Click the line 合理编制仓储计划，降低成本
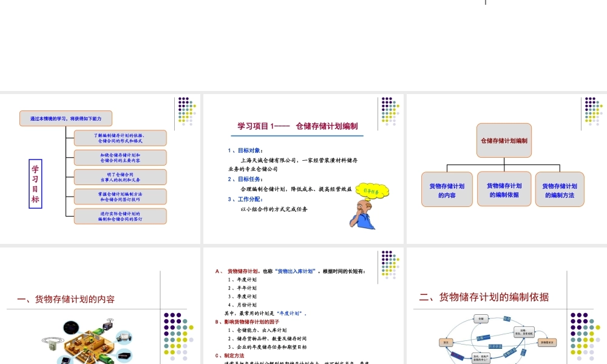607x364 pixels. tap(296, 189)
